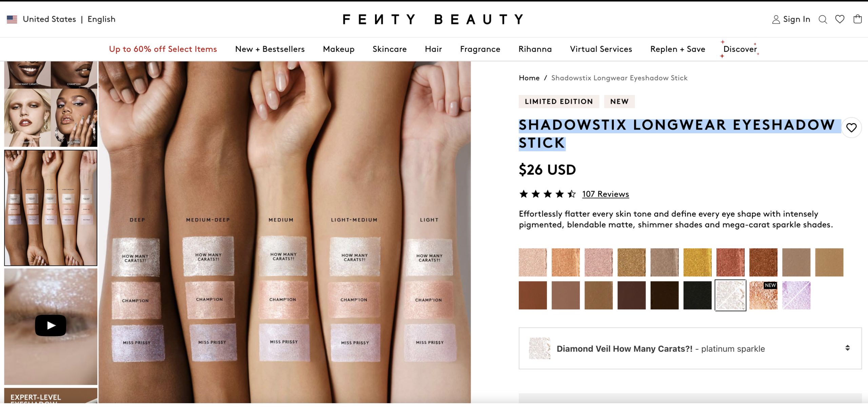Open the 107 Reviews link
This screenshot has height=408, width=868.
(606, 194)
